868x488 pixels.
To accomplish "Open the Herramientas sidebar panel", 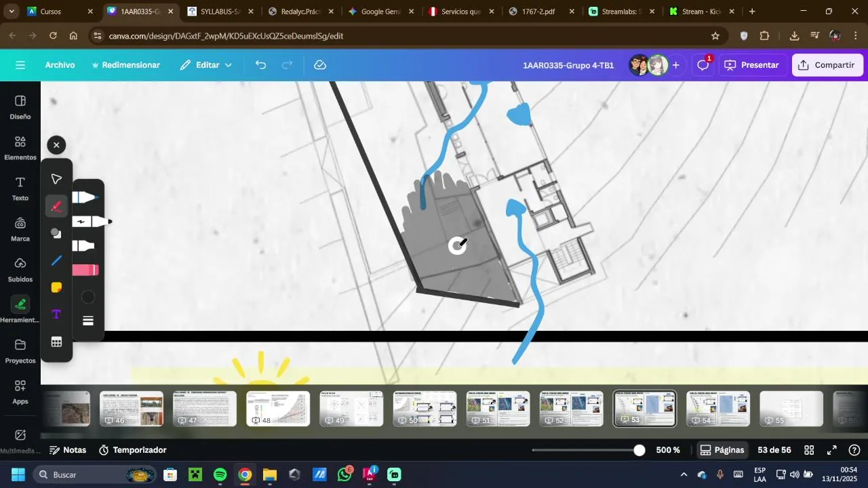I will point(20,310).
